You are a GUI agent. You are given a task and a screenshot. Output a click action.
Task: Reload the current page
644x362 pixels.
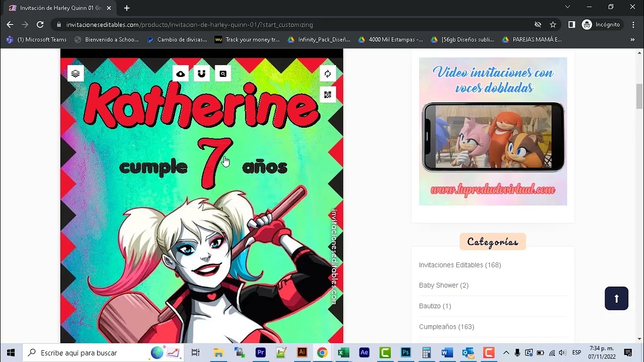pyautogui.click(x=40, y=25)
